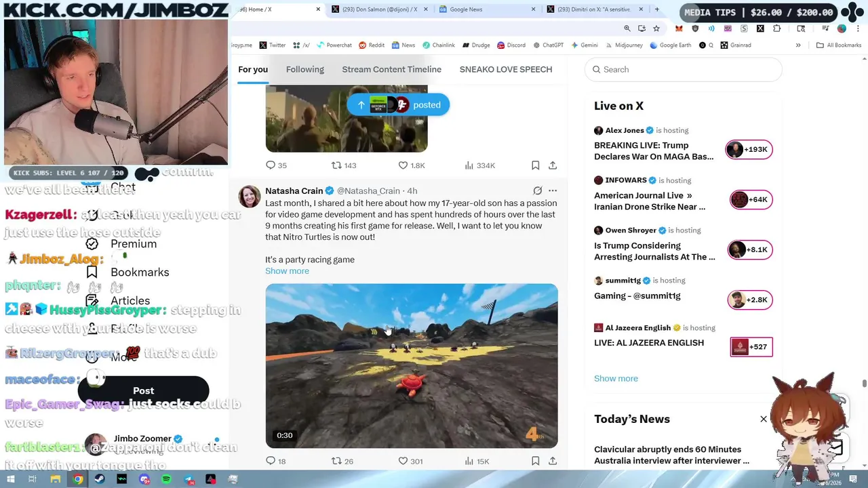Expand post text with Show more
Image resolution: width=868 pixels, height=488 pixels.
pyautogui.click(x=287, y=271)
